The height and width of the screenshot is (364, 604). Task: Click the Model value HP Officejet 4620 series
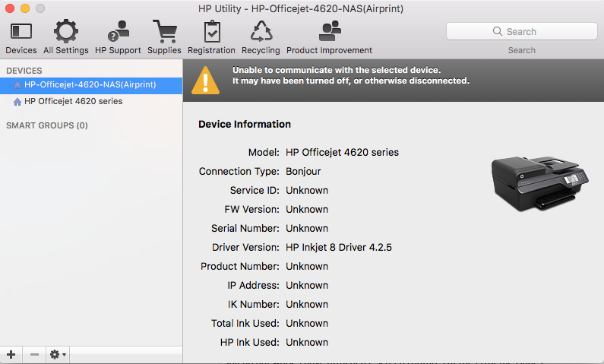pos(342,153)
